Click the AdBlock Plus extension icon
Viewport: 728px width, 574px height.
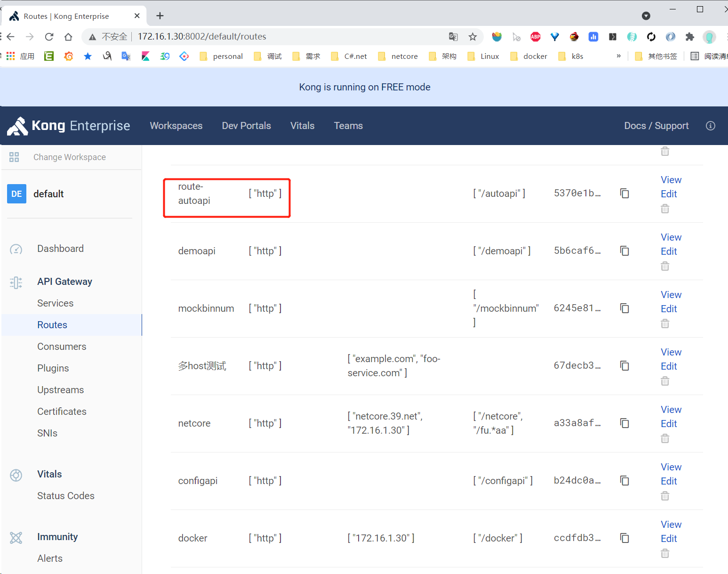[x=536, y=37]
